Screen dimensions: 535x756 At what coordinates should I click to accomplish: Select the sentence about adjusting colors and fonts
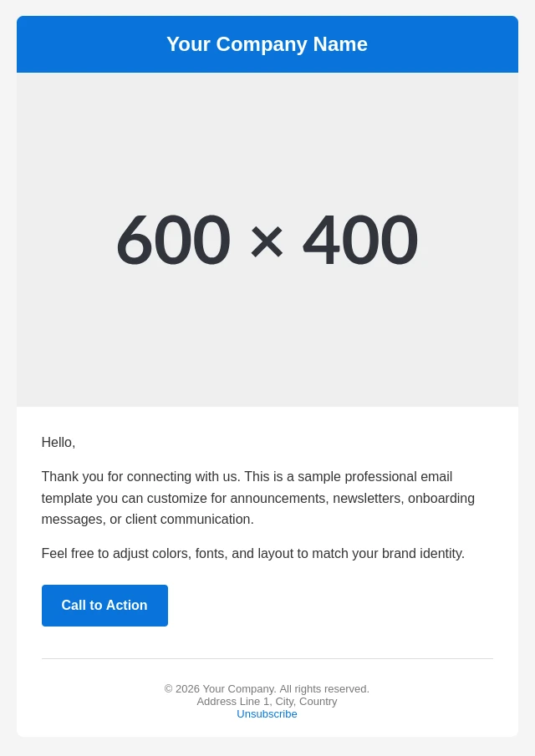pos(252,553)
